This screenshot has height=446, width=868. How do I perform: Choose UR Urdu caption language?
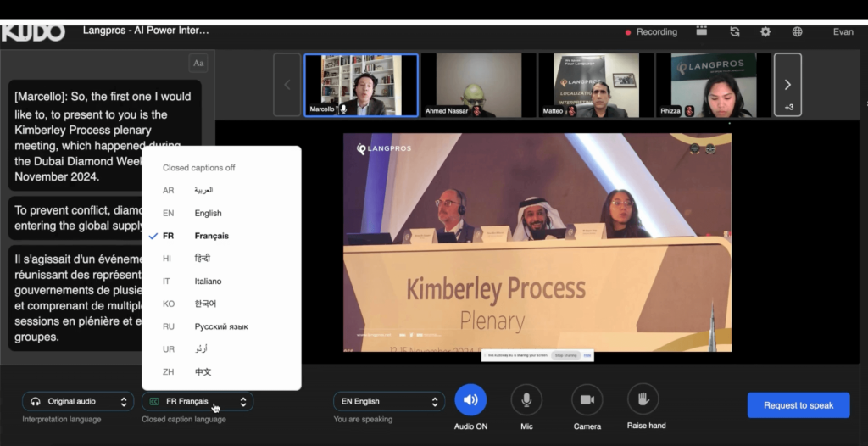coord(221,349)
